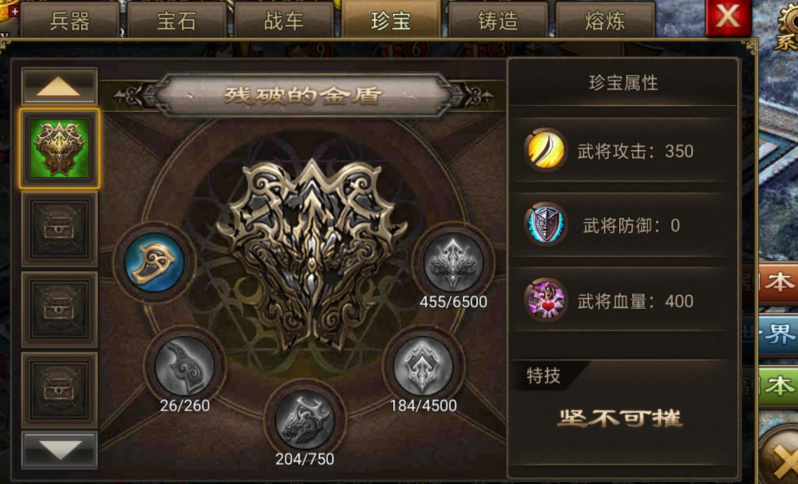Select the green golden shield treasure slot
The height and width of the screenshot is (484, 798).
[x=60, y=149]
